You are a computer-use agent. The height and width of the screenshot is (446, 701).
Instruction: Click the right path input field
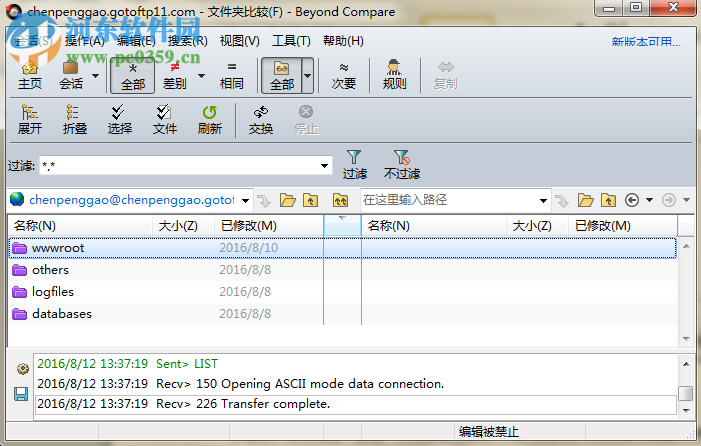(449, 200)
